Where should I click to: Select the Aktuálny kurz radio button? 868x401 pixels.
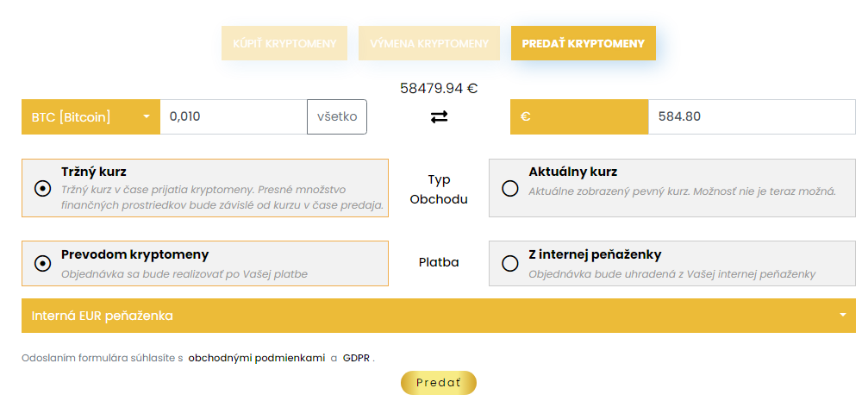pyautogui.click(x=510, y=188)
